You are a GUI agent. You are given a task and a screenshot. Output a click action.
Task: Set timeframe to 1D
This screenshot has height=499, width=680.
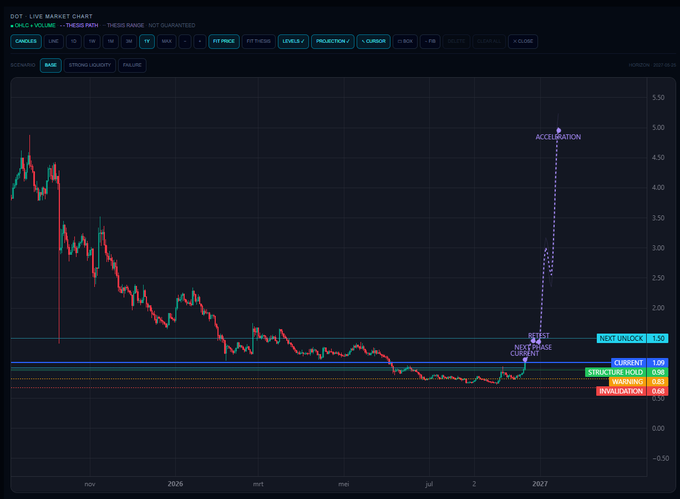pyautogui.click(x=74, y=41)
